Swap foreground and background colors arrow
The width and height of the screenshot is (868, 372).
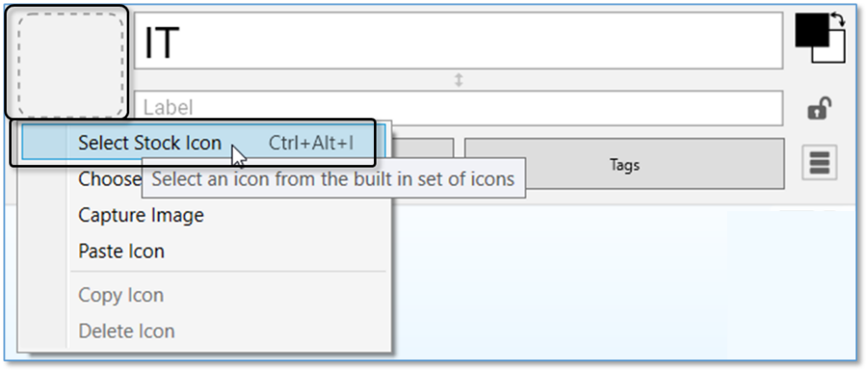(838, 19)
